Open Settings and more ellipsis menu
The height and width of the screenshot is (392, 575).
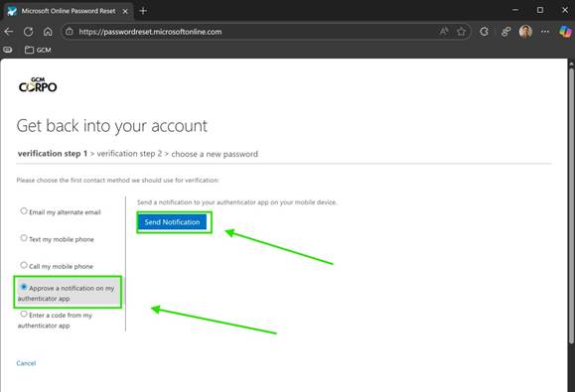coord(545,32)
